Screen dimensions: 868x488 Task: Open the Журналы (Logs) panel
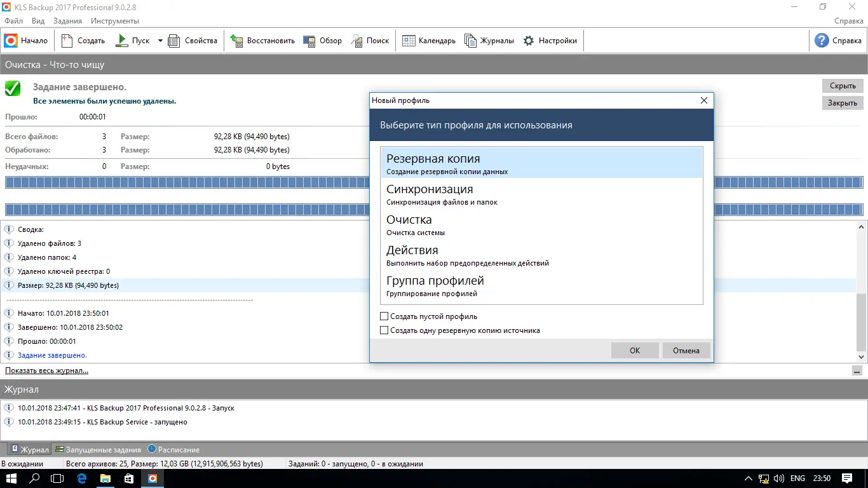[488, 40]
